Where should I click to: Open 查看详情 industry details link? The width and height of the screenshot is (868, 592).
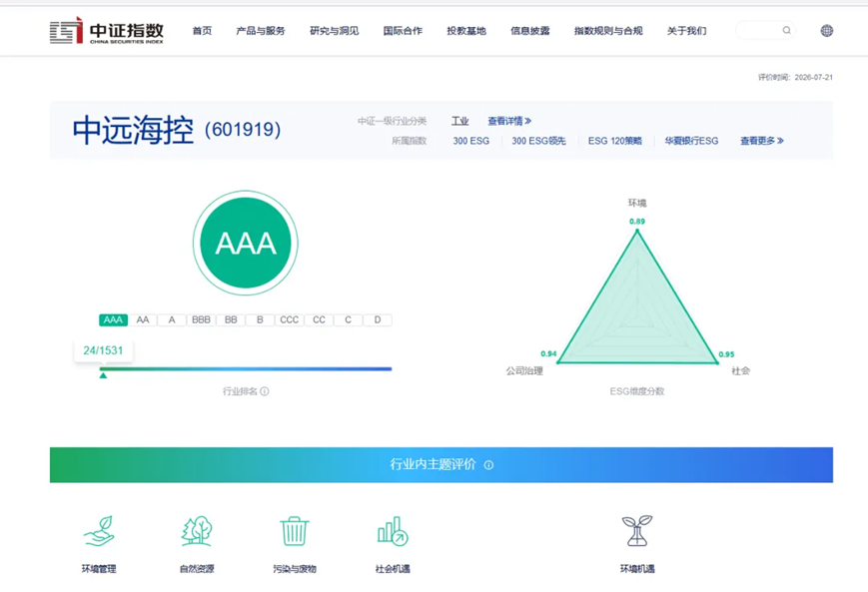tap(509, 121)
